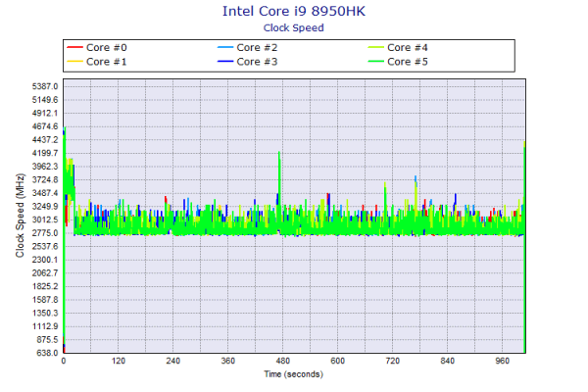The height and width of the screenshot is (392, 588).
Task: Click the Core #4 lime legend swatch
Action: [375, 48]
